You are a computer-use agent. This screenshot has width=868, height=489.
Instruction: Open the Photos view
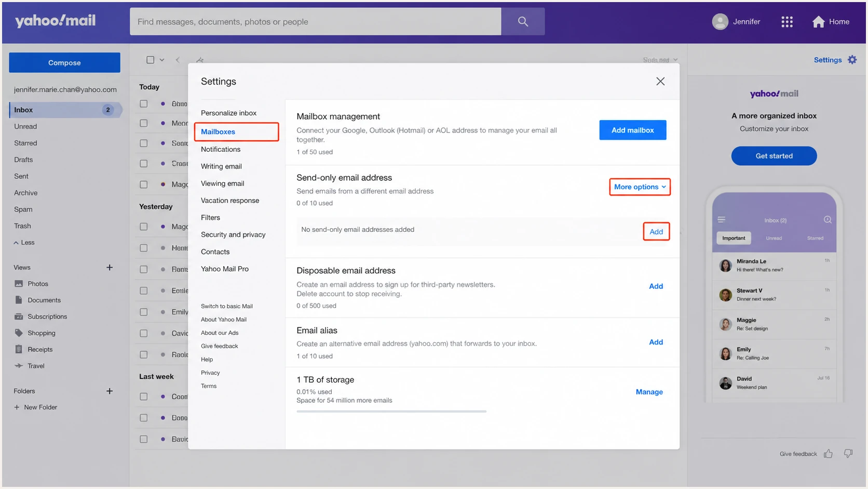[37, 284]
